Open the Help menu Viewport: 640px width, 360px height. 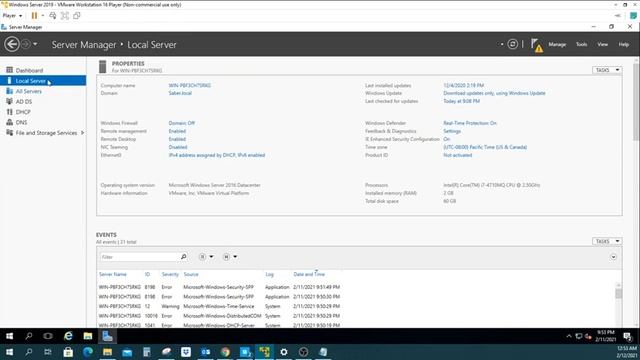(x=623, y=44)
